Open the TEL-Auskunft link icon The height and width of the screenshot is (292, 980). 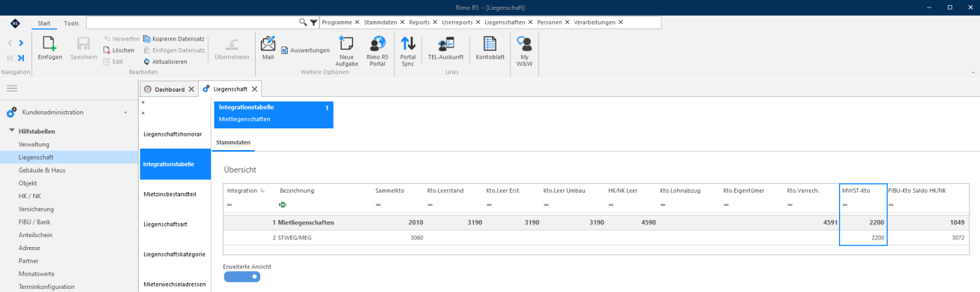click(445, 44)
